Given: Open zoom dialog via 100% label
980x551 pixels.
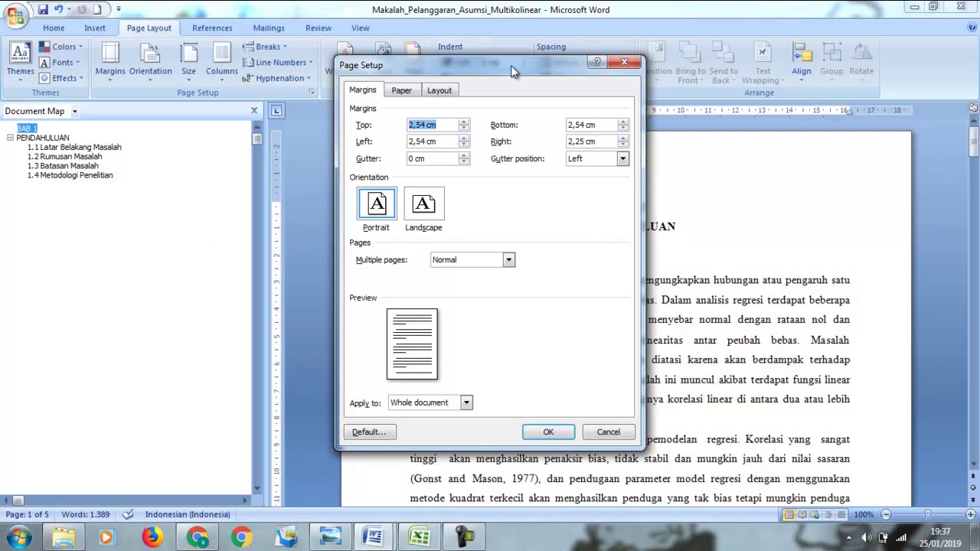Looking at the screenshot, I should [864, 514].
